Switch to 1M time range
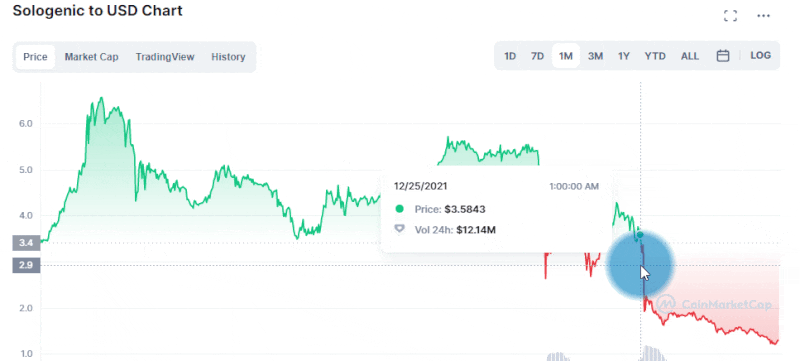The width and height of the screenshot is (800, 361). (566, 56)
